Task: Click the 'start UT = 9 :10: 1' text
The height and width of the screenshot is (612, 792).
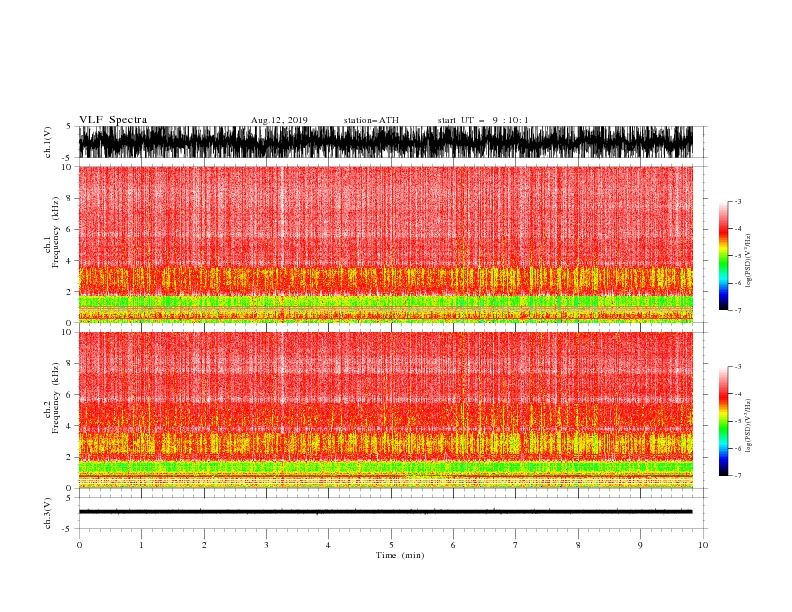Action: pos(483,120)
